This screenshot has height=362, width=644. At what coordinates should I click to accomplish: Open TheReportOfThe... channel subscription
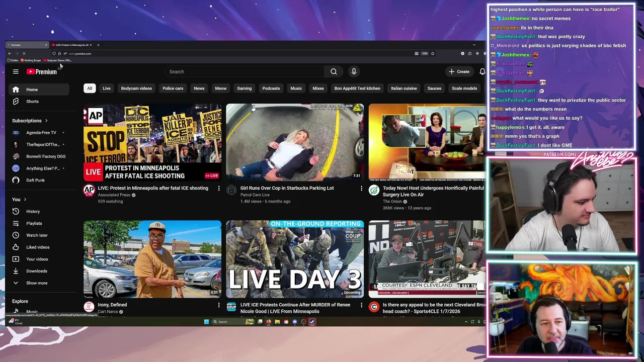coord(39,145)
